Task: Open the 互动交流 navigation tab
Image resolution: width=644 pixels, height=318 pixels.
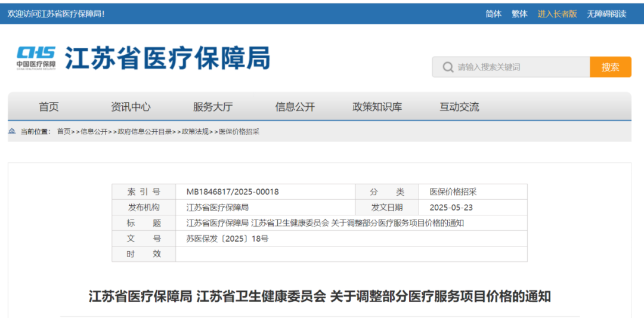Action: (x=459, y=107)
